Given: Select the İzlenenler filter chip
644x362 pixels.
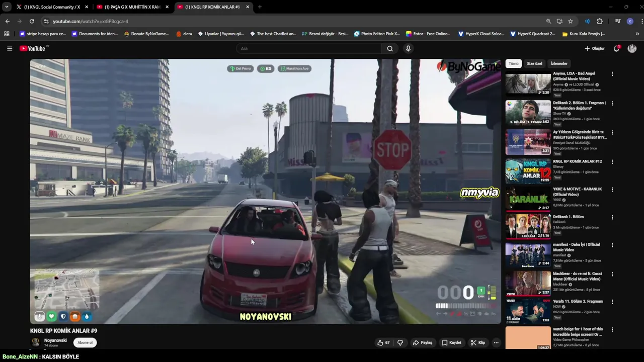Looking at the screenshot, I should coord(559,64).
